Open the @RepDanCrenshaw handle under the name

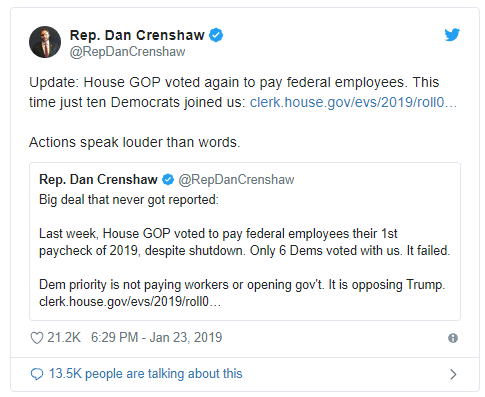click(x=127, y=52)
